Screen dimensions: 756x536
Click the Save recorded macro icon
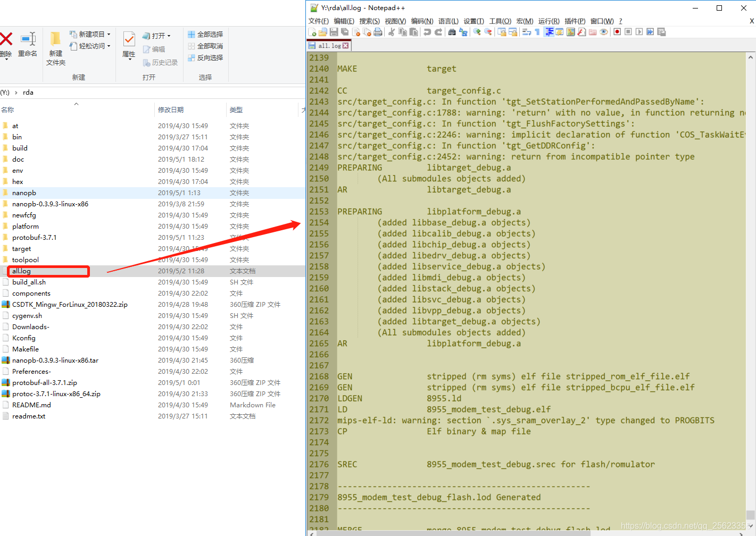(661, 32)
